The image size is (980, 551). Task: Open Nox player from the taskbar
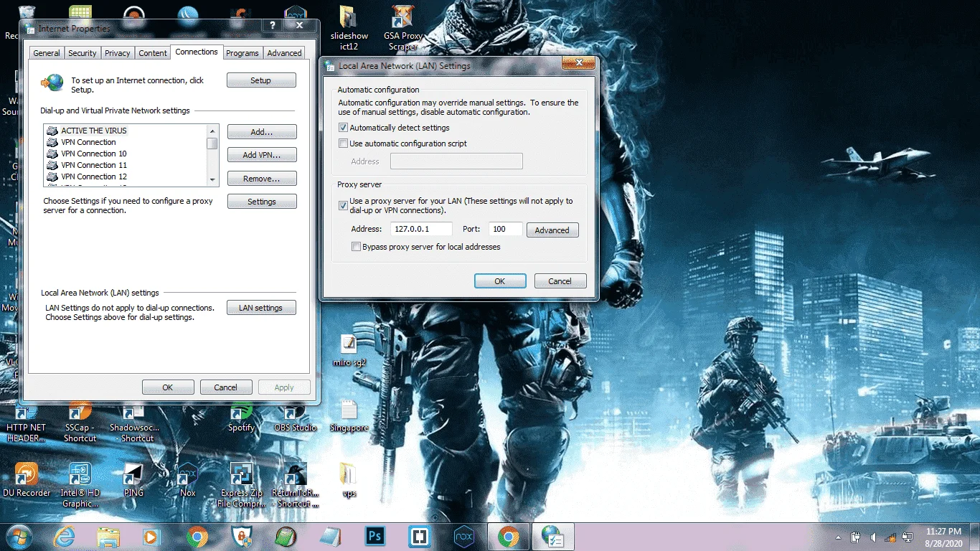pos(463,537)
